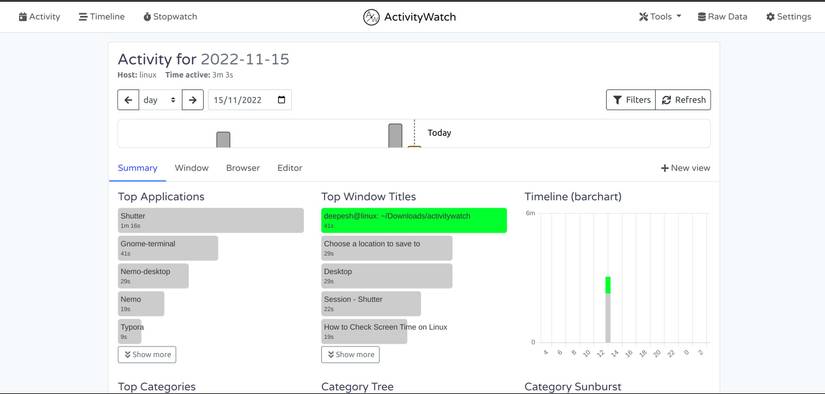Select the Shutter application bar
Screen dimensions: 825x394
click(210, 220)
